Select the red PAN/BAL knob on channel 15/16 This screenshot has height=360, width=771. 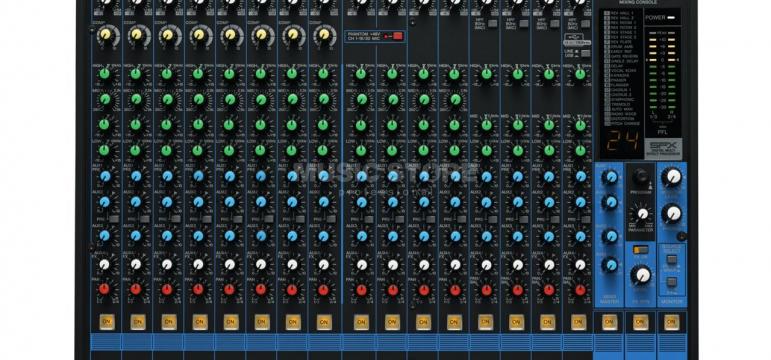tap(518, 290)
